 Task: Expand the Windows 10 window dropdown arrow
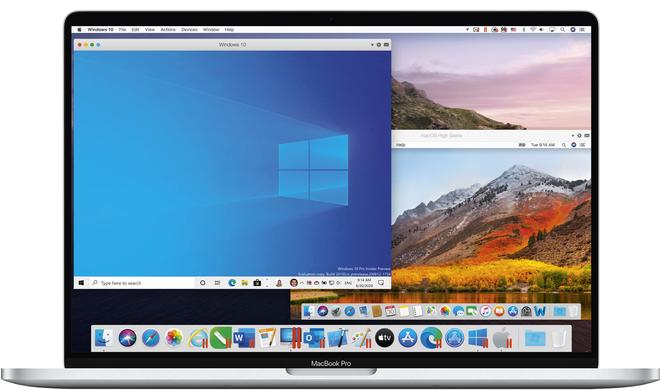pos(372,45)
